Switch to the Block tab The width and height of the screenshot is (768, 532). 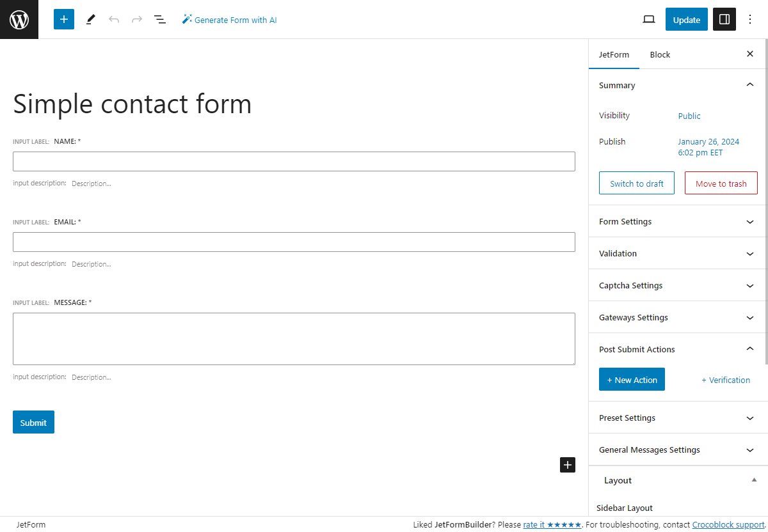click(x=660, y=54)
